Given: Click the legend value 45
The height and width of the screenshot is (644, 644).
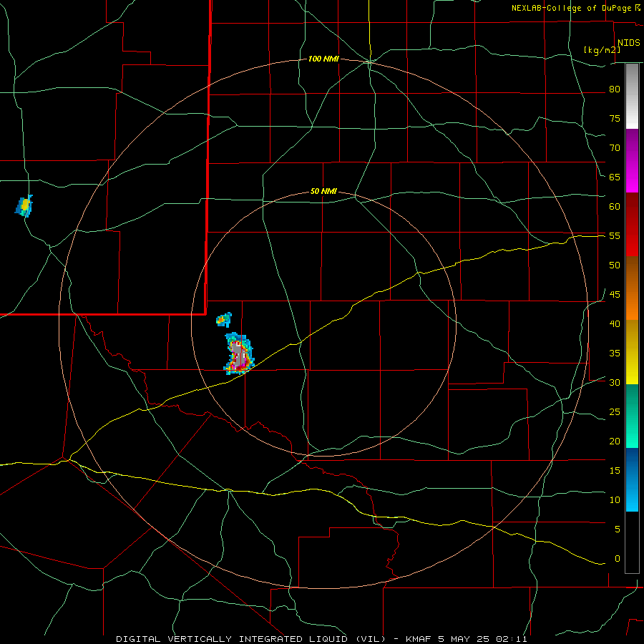Looking at the screenshot, I should pyautogui.click(x=615, y=295).
